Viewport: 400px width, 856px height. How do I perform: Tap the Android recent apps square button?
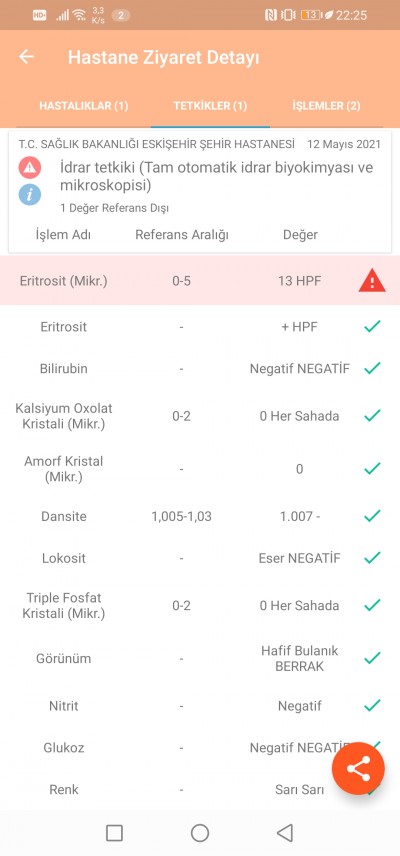114,833
